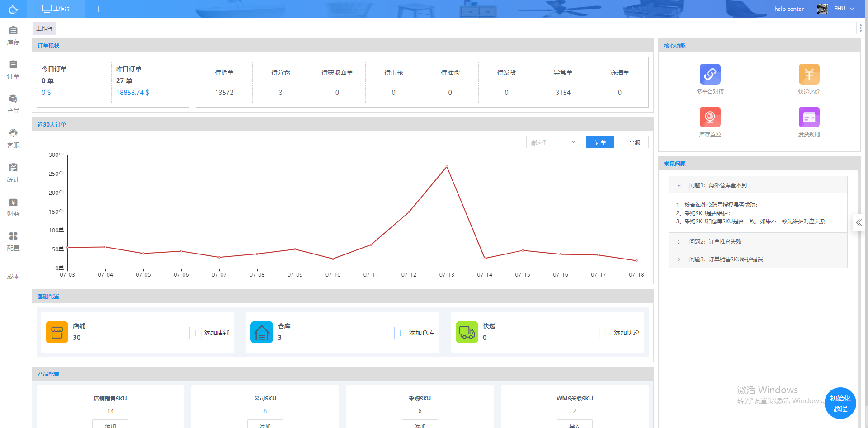Click the 冻结单 status cell
The image size is (868, 428).
point(619,82)
